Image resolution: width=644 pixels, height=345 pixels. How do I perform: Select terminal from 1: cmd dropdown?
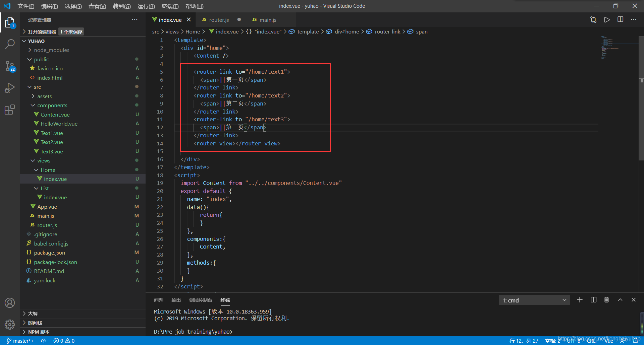pyautogui.click(x=534, y=300)
